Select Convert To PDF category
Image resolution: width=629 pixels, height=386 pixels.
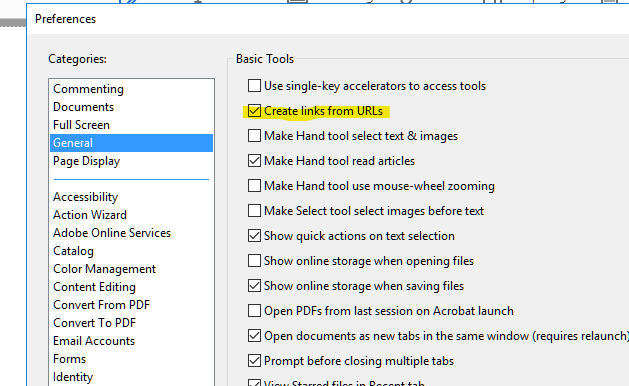(132, 323)
